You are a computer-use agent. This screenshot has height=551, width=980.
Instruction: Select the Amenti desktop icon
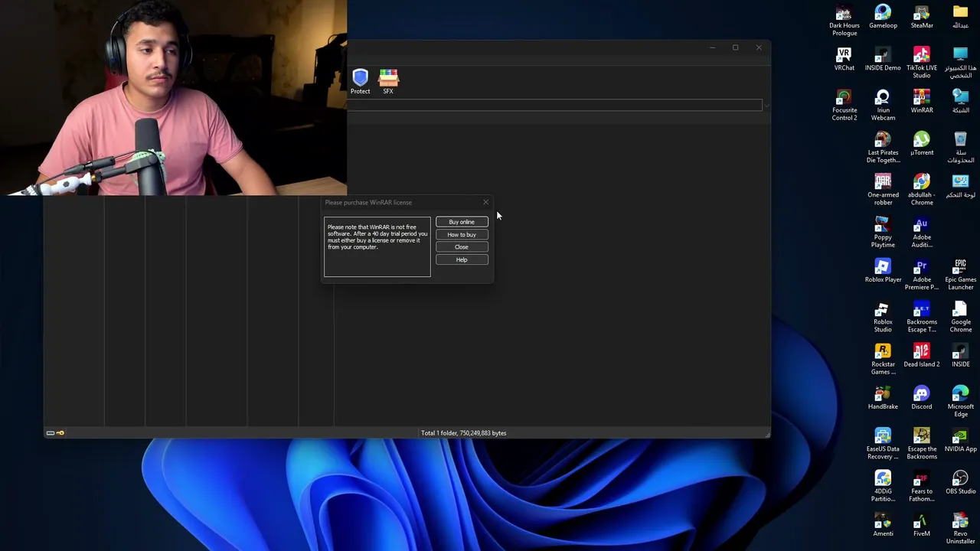[x=883, y=525]
